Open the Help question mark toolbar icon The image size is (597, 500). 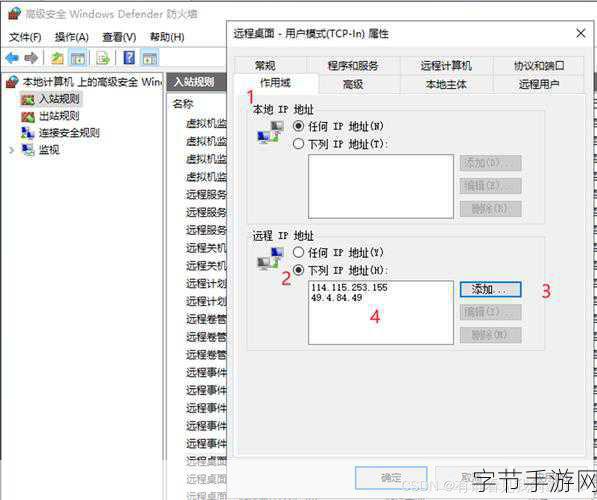[129, 58]
